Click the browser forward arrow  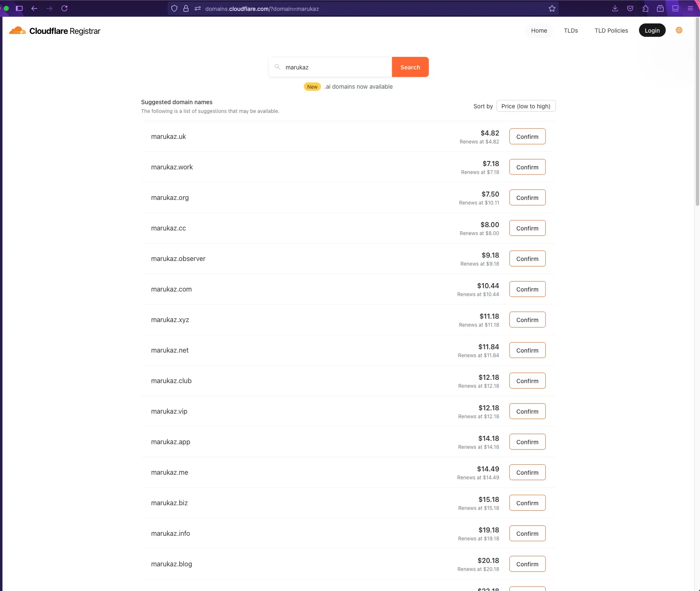[x=49, y=8]
